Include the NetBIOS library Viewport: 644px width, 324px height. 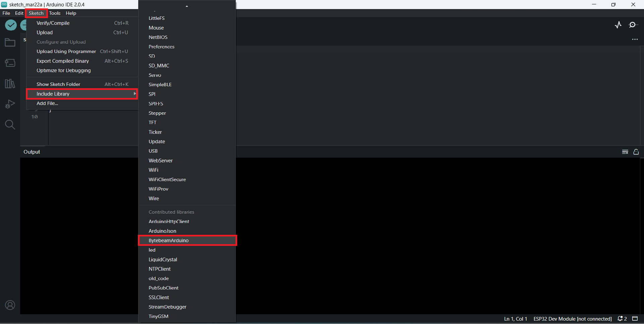187,37
